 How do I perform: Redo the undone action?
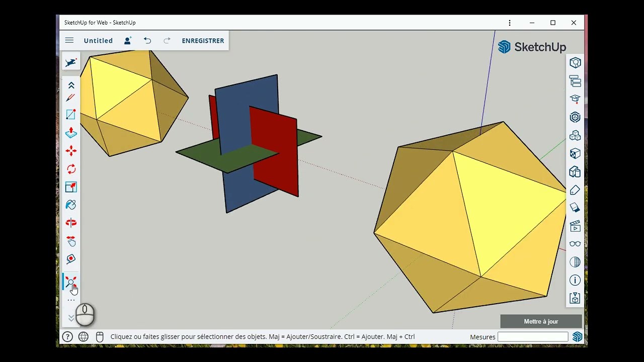(167, 40)
